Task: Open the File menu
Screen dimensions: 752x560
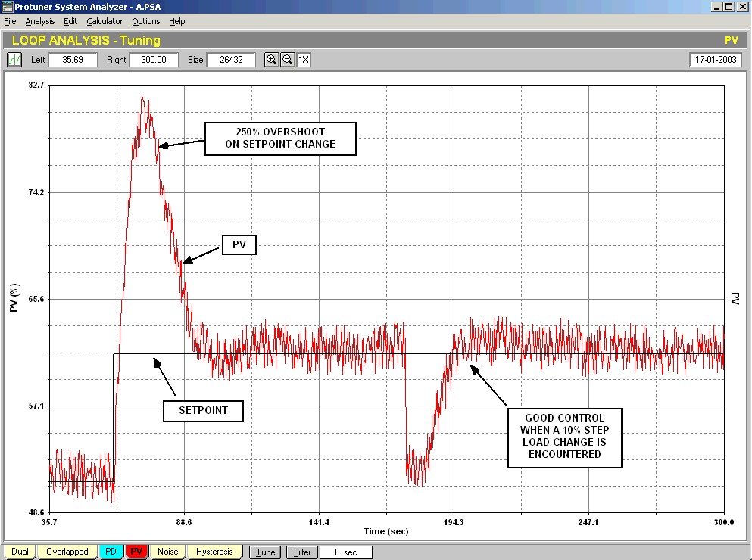Action: (x=10, y=21)
